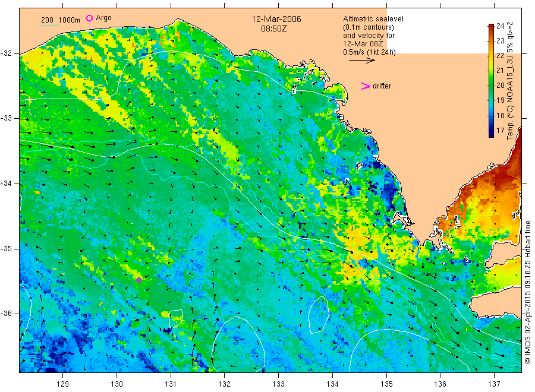Click the 17 value on temperature scale
535x392 pixels.
pos(500,130)
